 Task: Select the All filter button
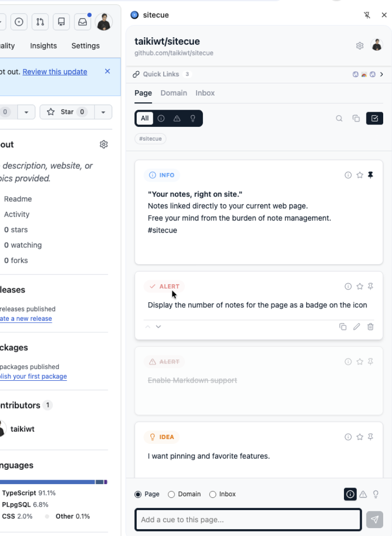coord(145,118)
